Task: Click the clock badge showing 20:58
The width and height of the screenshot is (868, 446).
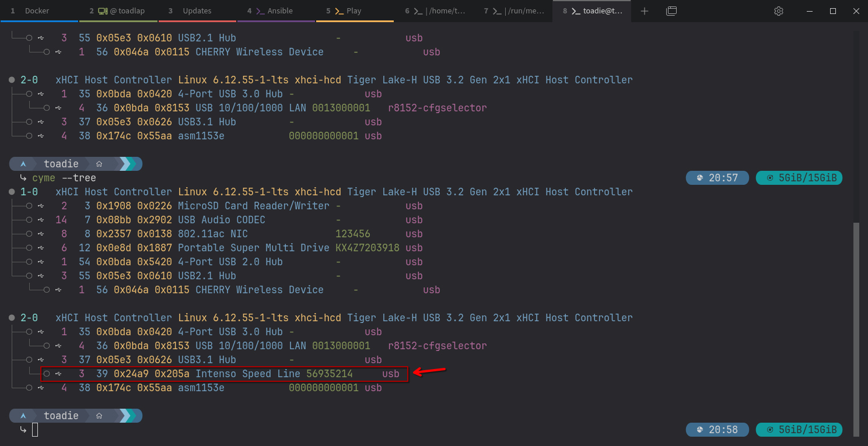Action: coord(717,430)
